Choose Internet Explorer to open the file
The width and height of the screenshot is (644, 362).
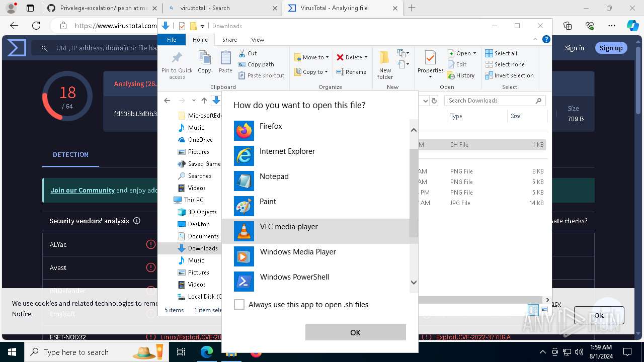(x=315, y=156)
